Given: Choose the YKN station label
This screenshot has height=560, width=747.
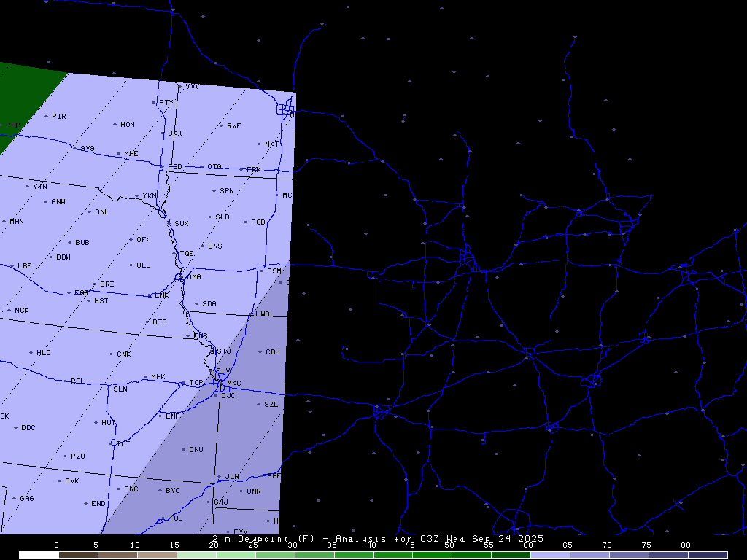Looking at the screenshot, I should (x=150, y=195).
